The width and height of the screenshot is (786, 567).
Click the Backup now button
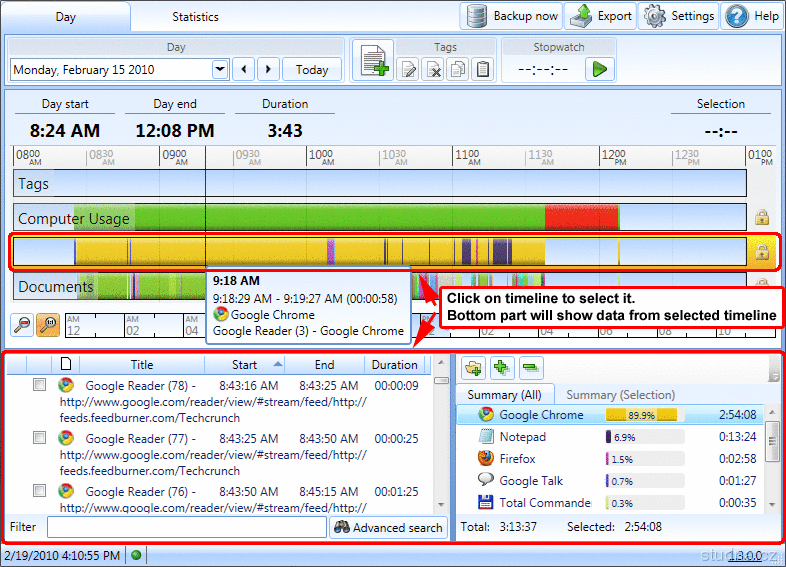point(512,16)
